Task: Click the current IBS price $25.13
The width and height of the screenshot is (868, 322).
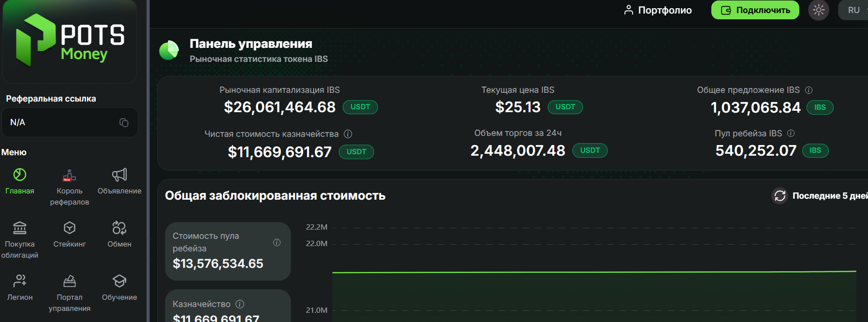Action: click(517, 107)
